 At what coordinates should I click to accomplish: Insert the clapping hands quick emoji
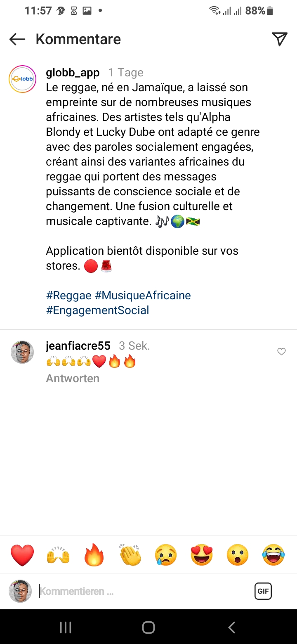pyautogui.click(x=130, y=555)
